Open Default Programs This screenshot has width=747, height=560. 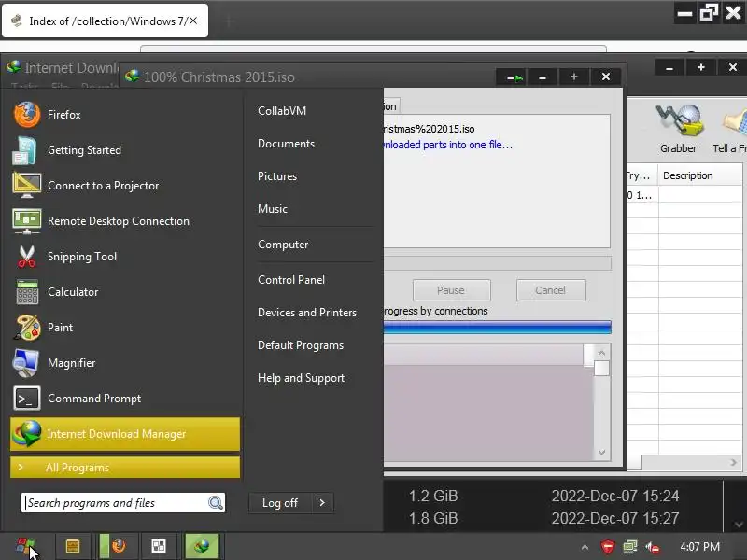pyautogui.click(x=301, y=345)
